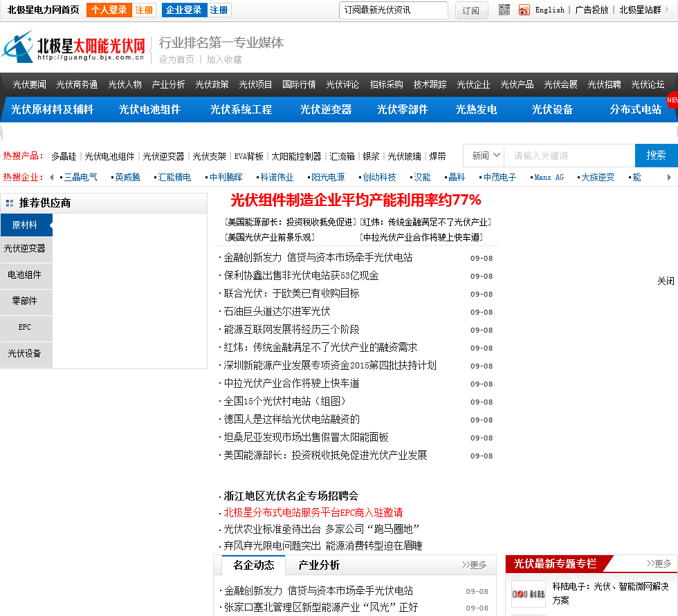
Task: Click the 企业登录 button
Action: tap(184, 10)
